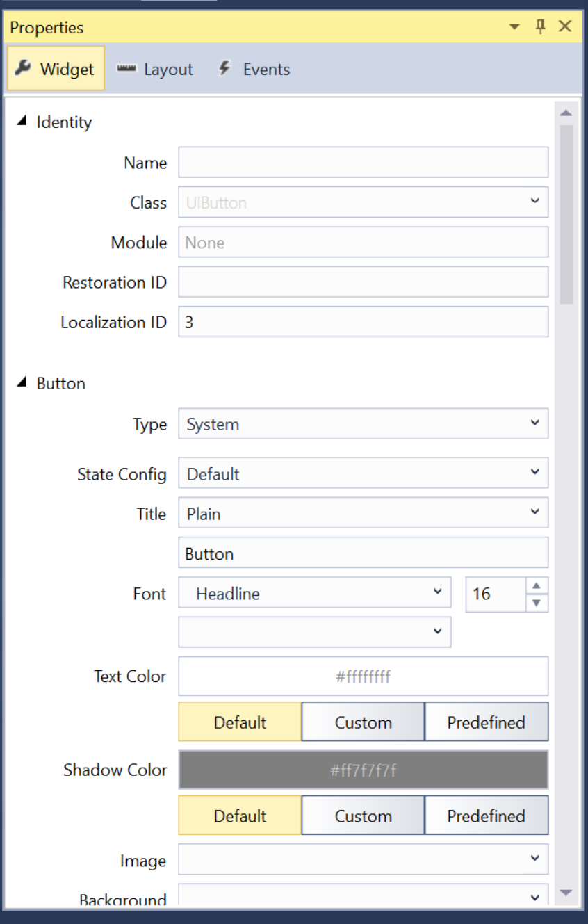The height and width of the screenshot is (924, 588).
Task: Click the font size up arrow
Action: point(537,586)
